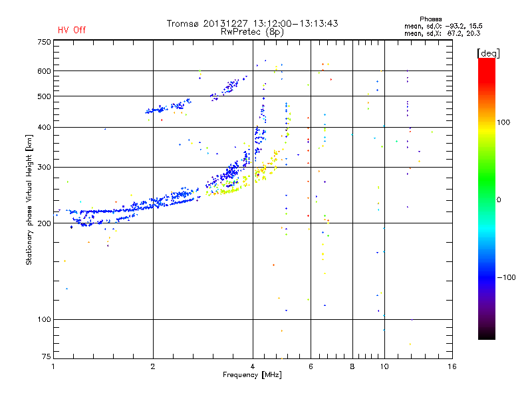The height and width of the screenshot is (399, 532).
Task: Click the '1' frequency axis label
Action: pos(54,366)
